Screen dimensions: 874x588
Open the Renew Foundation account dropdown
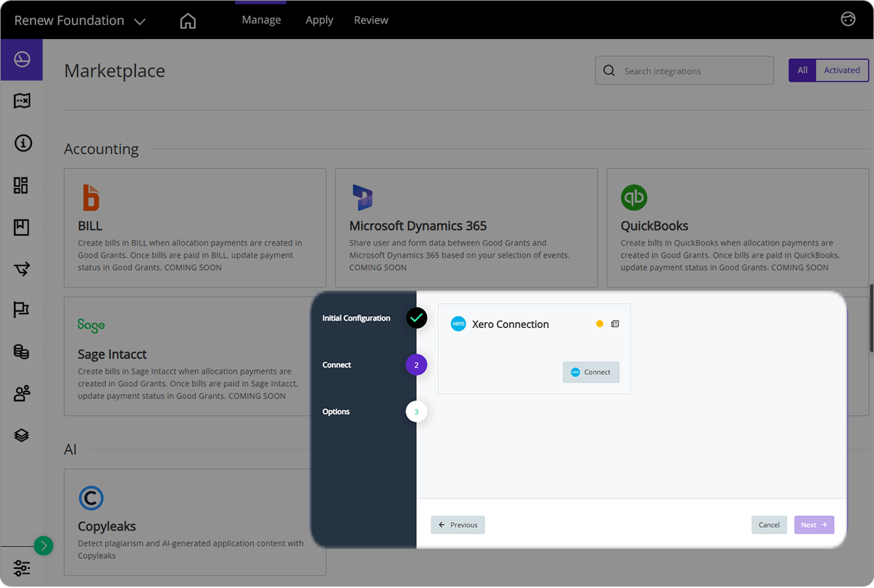pos(80,21)
